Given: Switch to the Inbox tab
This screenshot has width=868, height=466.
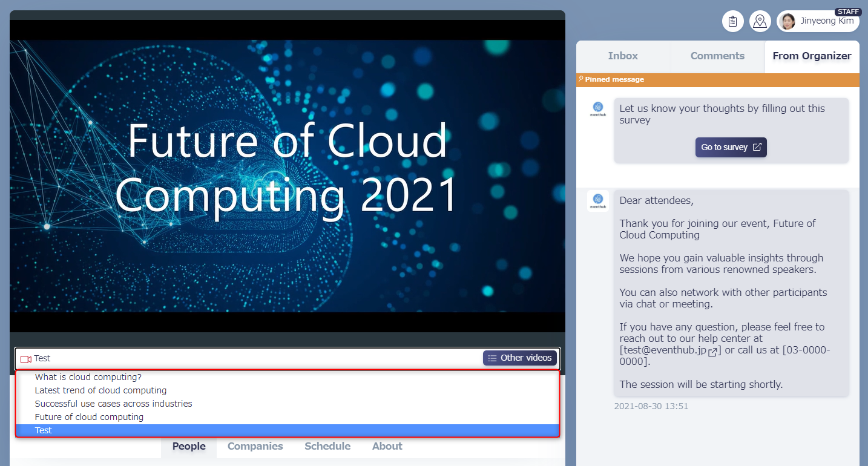Looking at the screenshot, I should click(623, 56).
